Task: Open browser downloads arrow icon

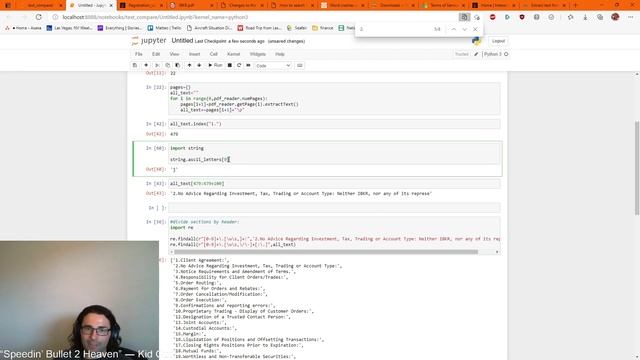Action: click(x=585, y=17)
